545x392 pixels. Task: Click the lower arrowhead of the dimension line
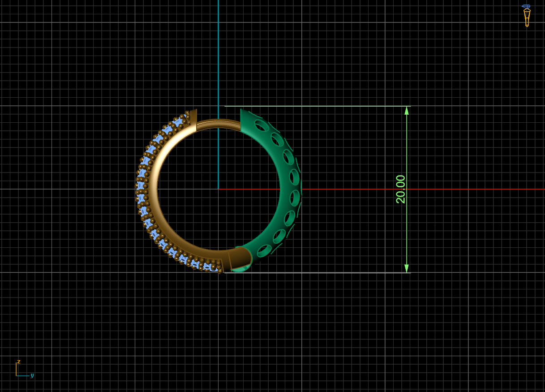pyautogui.click(x=407, y=268)
